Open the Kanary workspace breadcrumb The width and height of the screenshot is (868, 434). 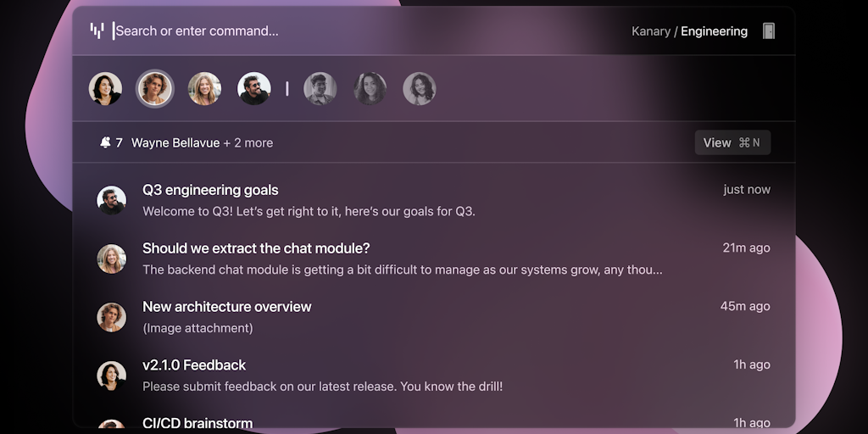coord(650,31)
